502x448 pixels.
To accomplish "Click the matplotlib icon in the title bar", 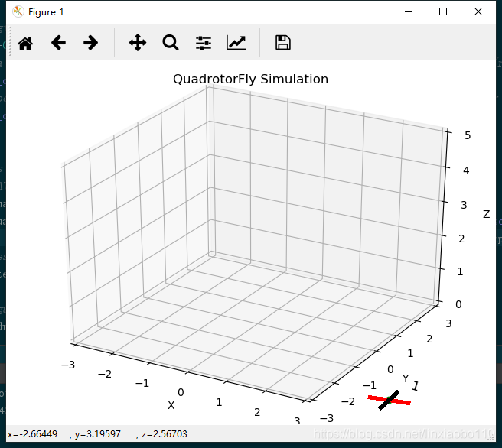I will pos(18,11).
